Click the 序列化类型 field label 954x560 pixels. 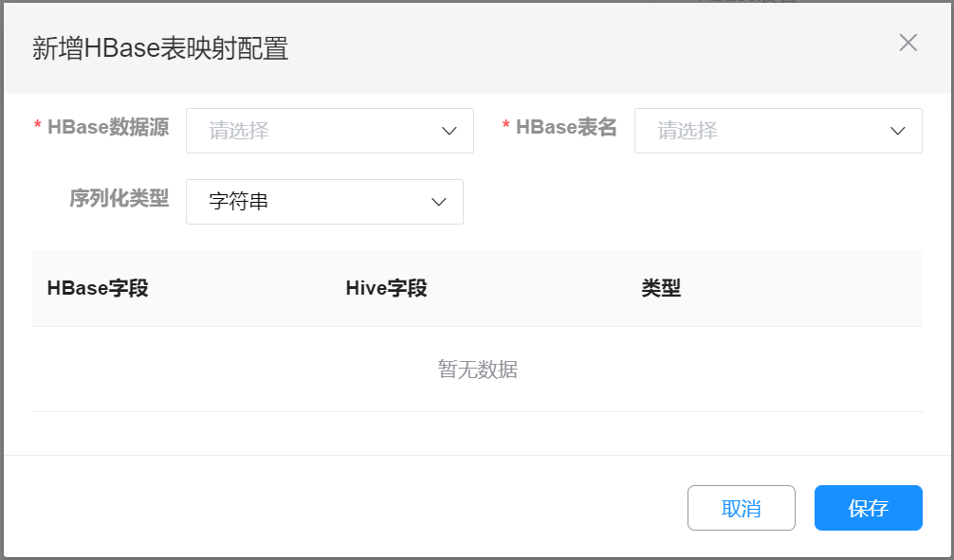(119, 199)
